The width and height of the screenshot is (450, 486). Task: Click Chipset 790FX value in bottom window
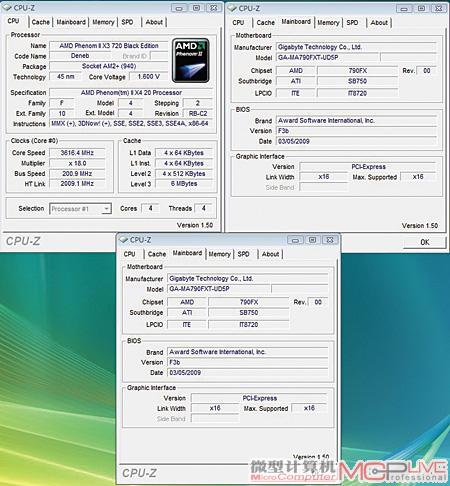[249, 302]
